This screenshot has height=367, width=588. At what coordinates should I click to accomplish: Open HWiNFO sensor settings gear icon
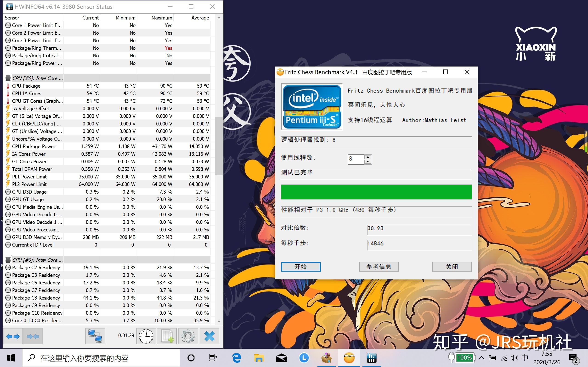[x=188, y=336]
